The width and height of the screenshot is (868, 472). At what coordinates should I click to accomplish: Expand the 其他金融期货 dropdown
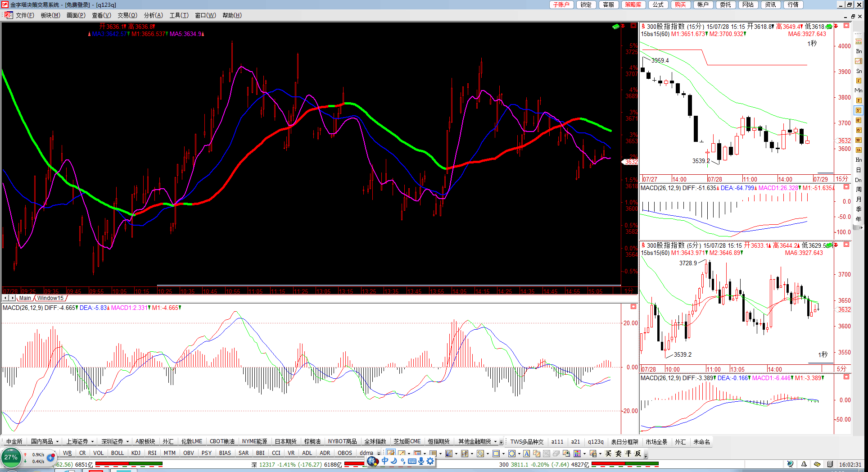click(495, 442)
